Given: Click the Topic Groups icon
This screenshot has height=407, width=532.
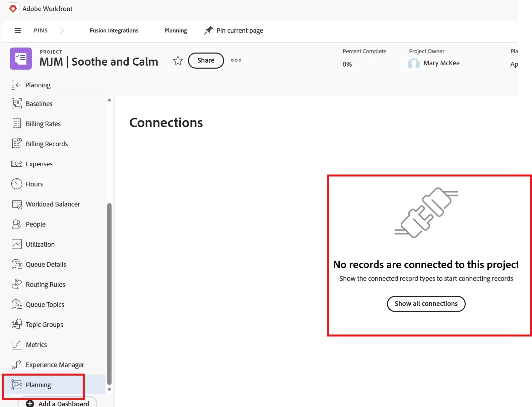Looking at the screenshot, I should 17,324.
